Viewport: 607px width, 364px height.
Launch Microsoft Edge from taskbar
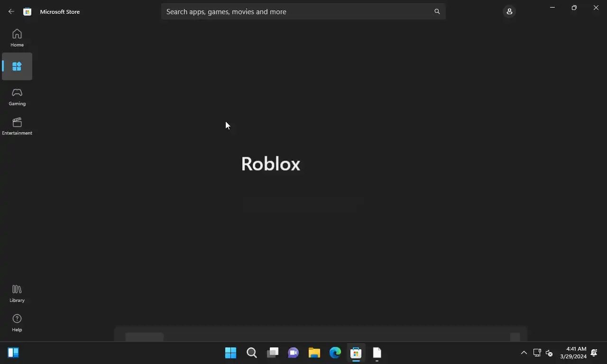coord(335,353)
